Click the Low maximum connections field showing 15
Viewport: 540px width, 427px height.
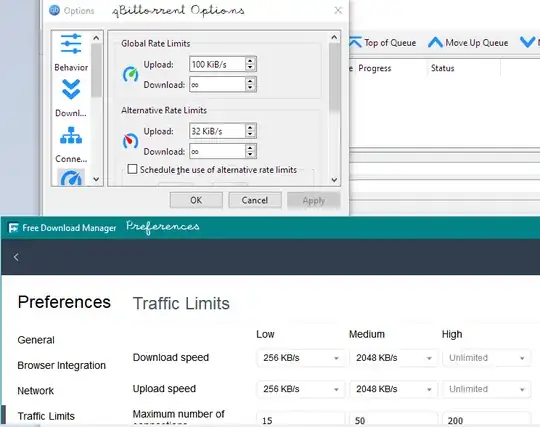(x=301, y=419)
